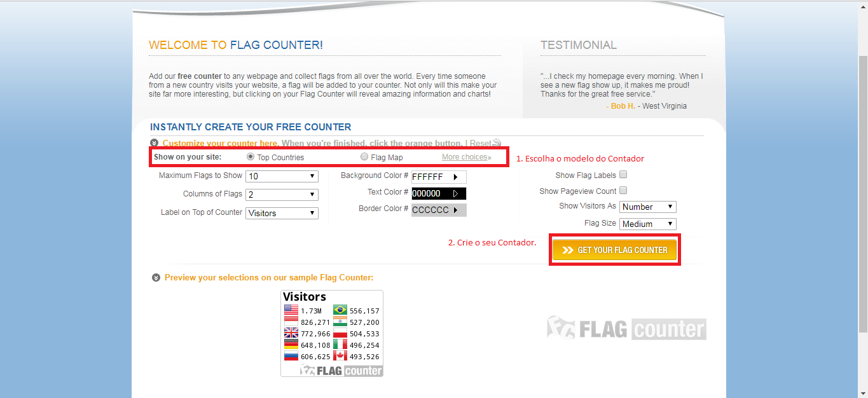Screen dimensions: 868x398
Task: Click the 1.73M visitor count
Action: pos(312,311)
